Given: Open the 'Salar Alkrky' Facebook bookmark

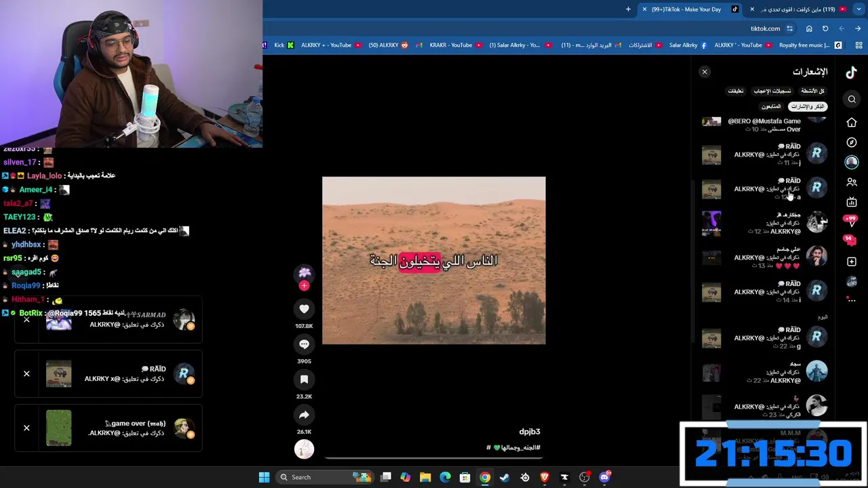Looking at the screenshot, I should [688, 45].
